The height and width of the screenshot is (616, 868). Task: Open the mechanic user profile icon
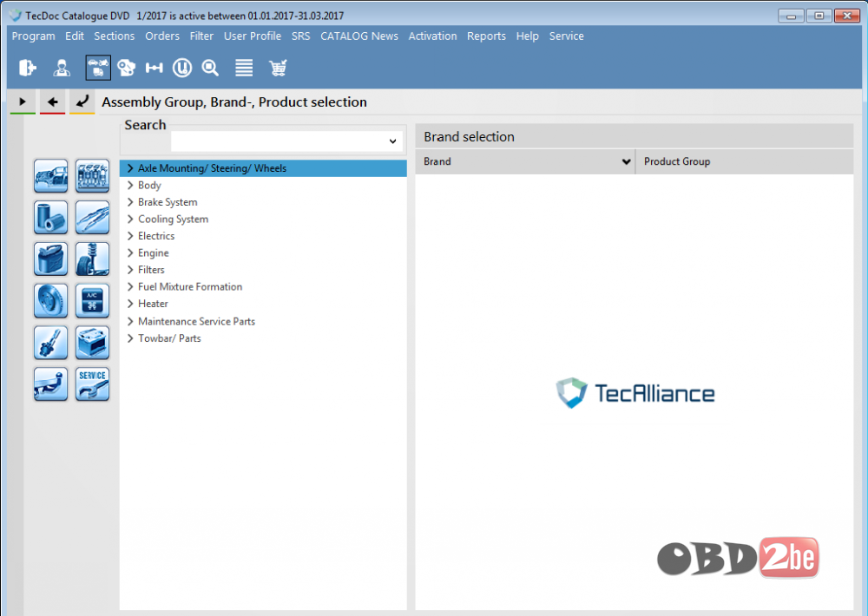pyautogui.click(x=62, y=68)
